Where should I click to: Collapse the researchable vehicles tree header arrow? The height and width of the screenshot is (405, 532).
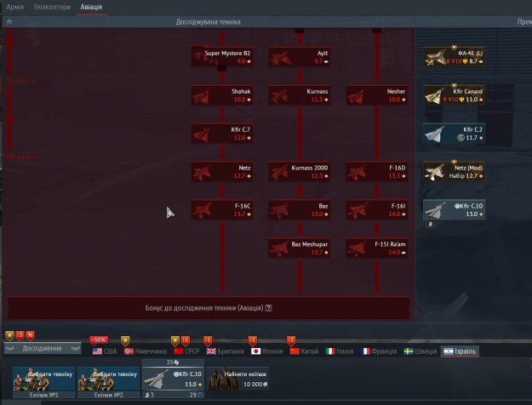pos(9,22)
